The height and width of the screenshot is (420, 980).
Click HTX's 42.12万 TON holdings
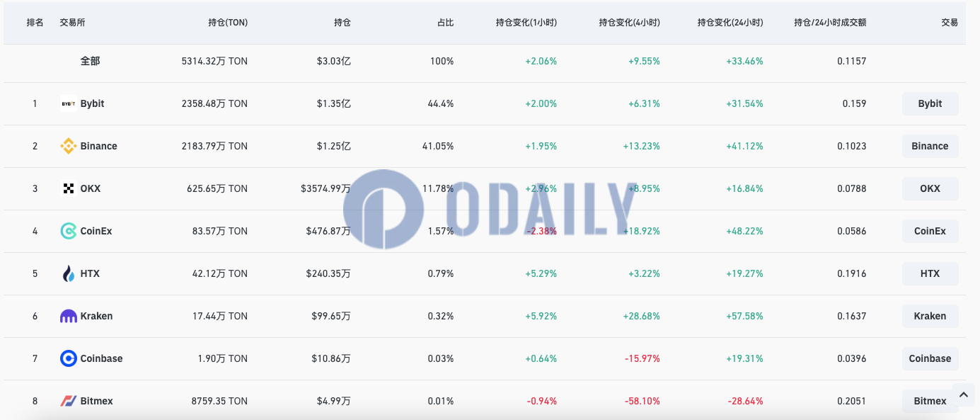point(220,273)
